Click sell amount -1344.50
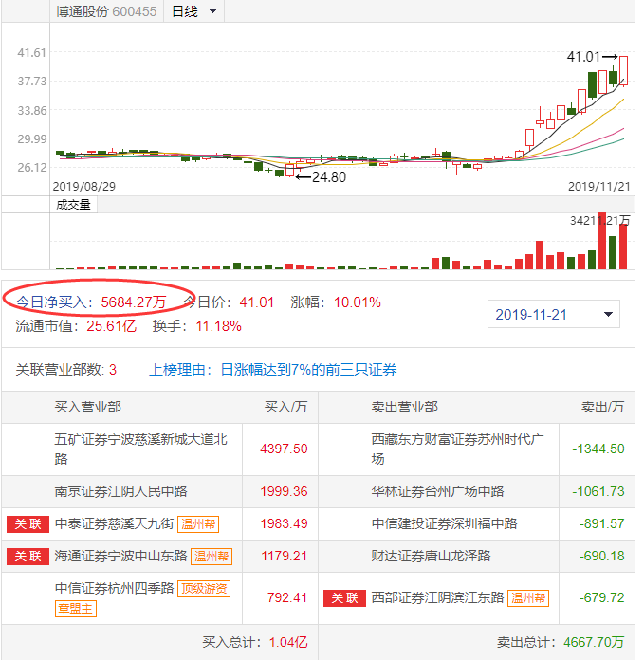644x660 pixels. [x=598, y=449]
